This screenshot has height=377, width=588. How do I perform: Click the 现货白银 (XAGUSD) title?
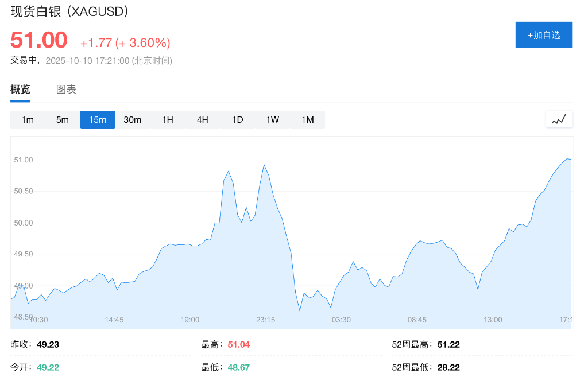pyautogui.click(x=69, y=11)
